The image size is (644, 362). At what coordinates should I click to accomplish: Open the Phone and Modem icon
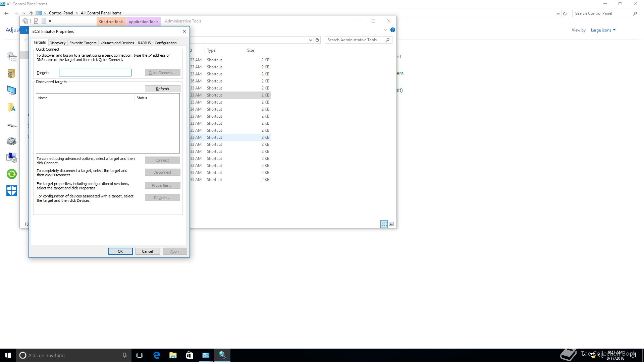[x=11, y=141]
